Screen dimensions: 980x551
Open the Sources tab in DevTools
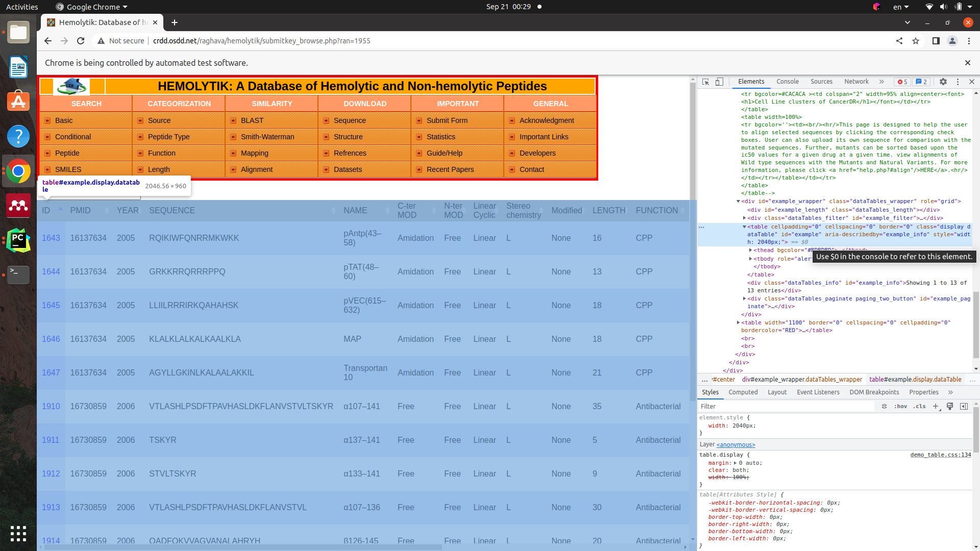(821, 82)
